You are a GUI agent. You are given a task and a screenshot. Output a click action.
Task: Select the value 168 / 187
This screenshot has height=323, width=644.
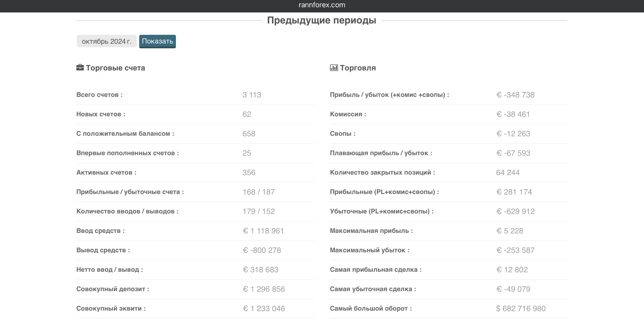click(x=258, y=192)
